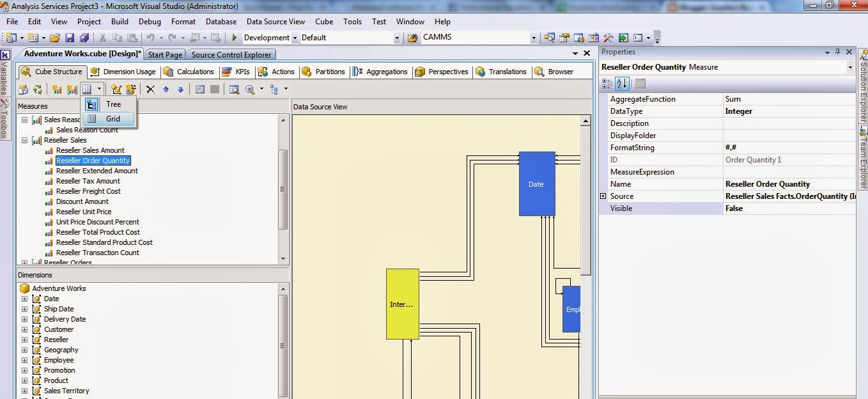The image size is (868, 399).
Task: Click the New Measure icon
Action: [57, 90]
